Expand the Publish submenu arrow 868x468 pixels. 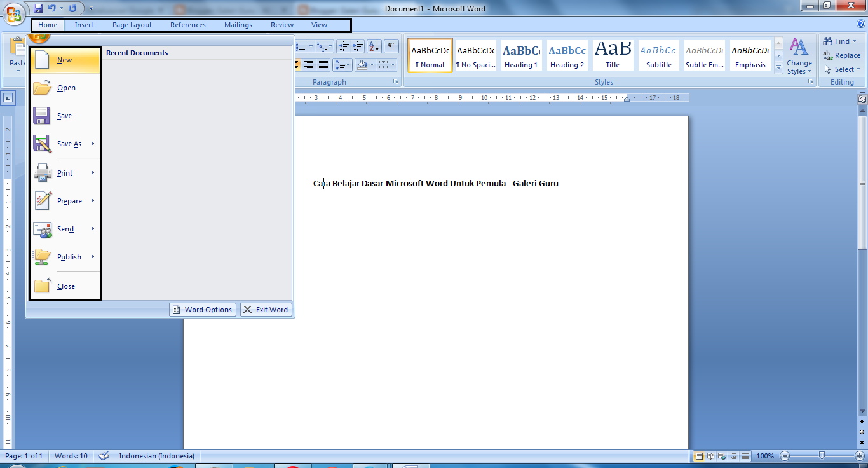[x=93, y=257]
